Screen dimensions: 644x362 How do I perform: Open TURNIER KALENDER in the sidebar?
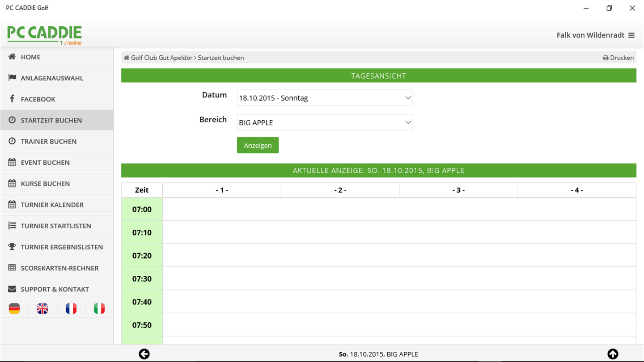click(x=57, y=205)
